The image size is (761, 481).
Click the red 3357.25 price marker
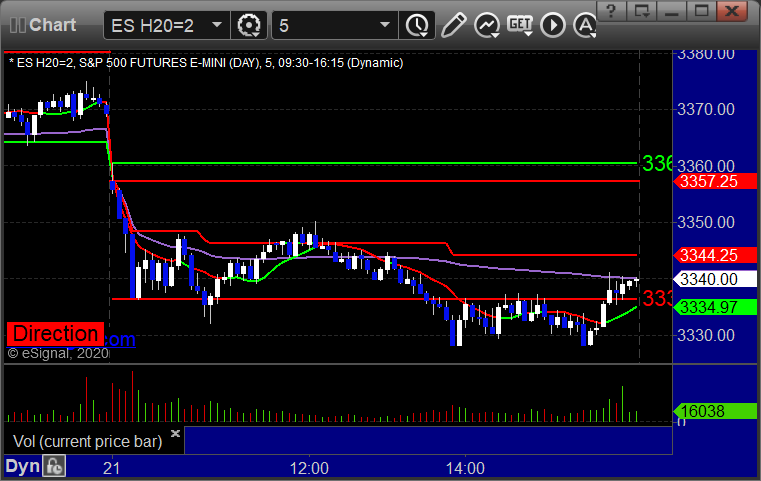[715, 182]
